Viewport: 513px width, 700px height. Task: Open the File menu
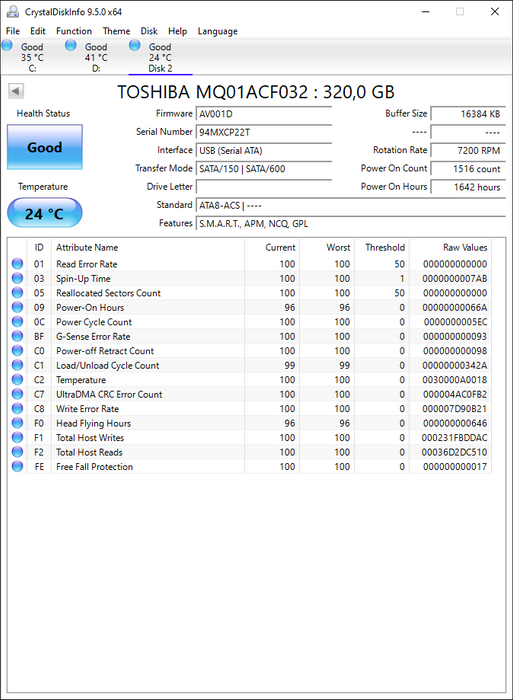click(13, 31)
